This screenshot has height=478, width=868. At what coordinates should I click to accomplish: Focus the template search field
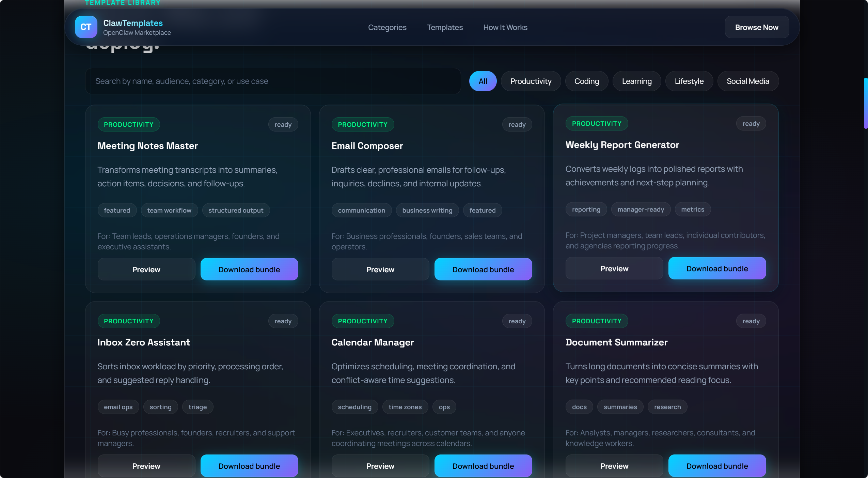(x=272, y=81)
